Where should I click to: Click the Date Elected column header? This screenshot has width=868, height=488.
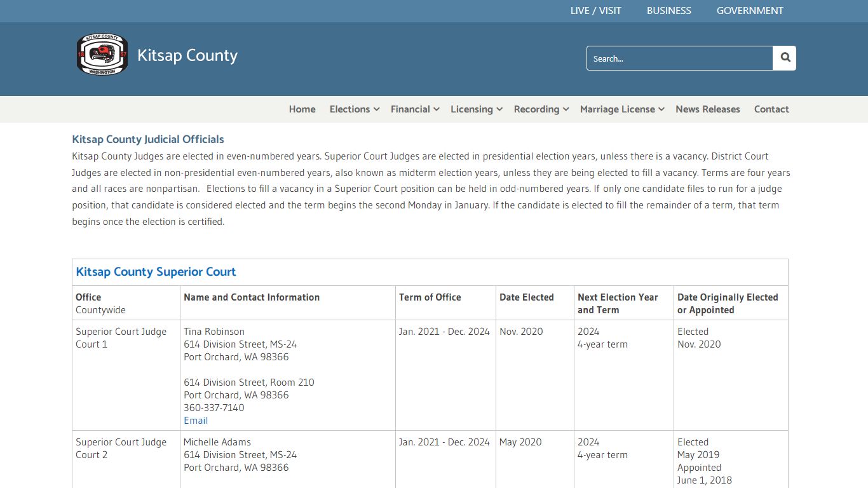pyautogui.click(x=526, y=297)
